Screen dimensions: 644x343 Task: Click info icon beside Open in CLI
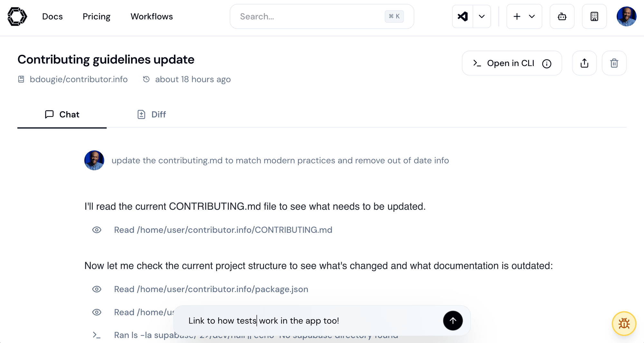point(546,64)
